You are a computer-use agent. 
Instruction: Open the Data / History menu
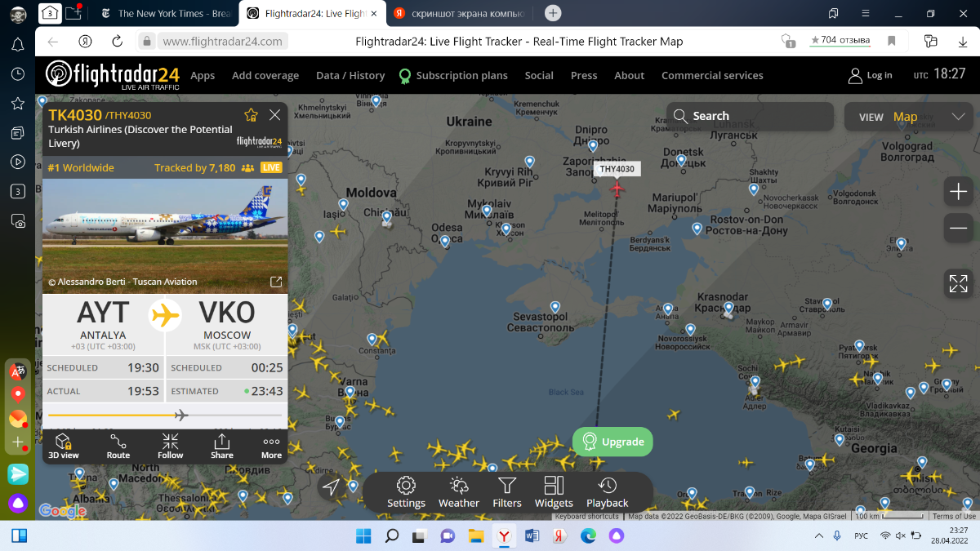point(350,75)
